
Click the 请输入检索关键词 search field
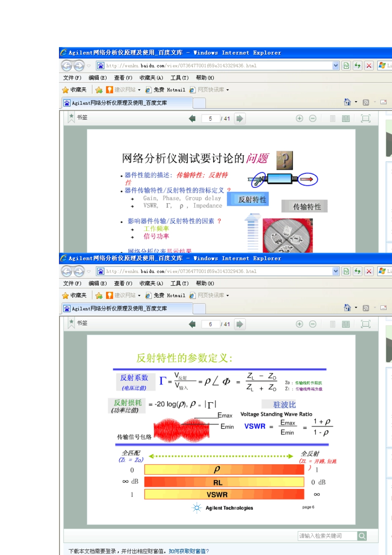(x=327, y=536)
